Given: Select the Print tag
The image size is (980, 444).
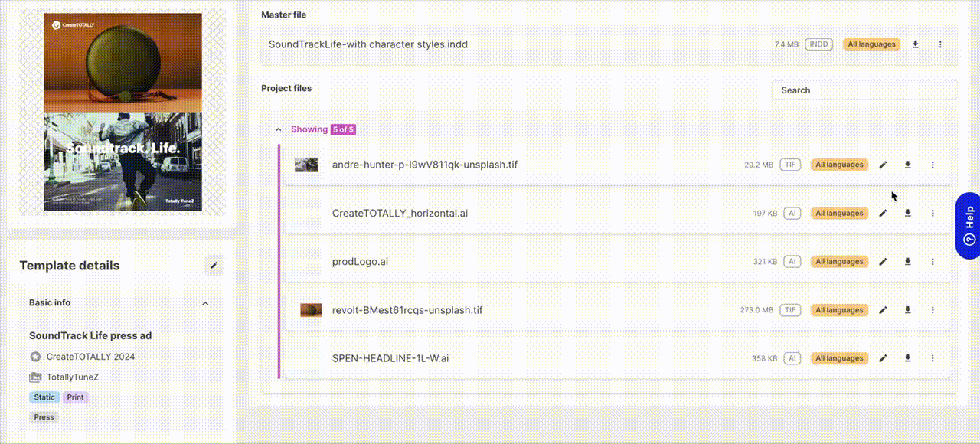Looking at the screenshot, I should [x=76, y=397].
